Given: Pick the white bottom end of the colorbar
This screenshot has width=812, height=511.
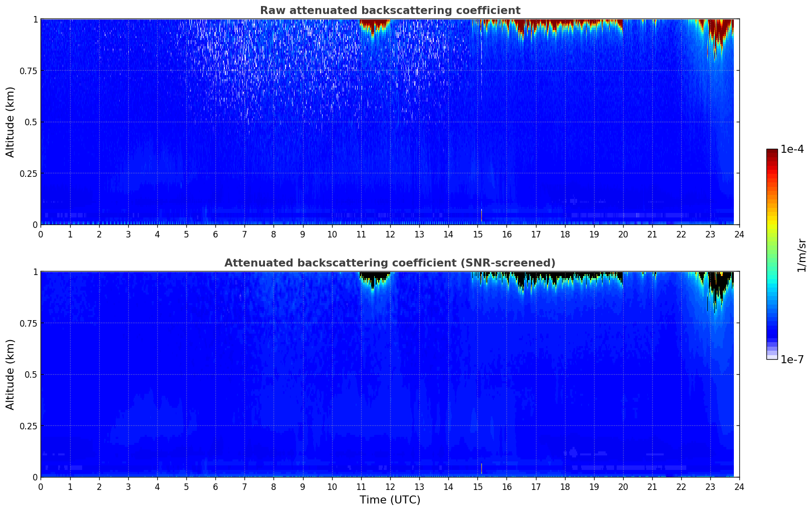Looking at the screenshot, I should [x=772, y=357].
